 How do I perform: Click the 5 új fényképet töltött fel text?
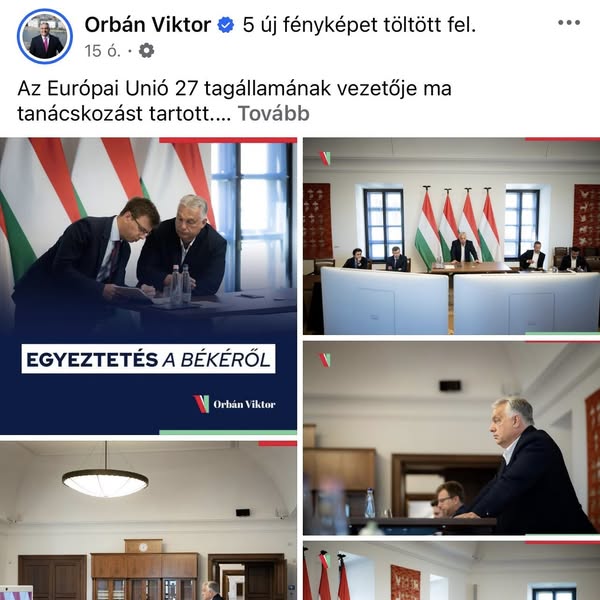coord(359,25)
